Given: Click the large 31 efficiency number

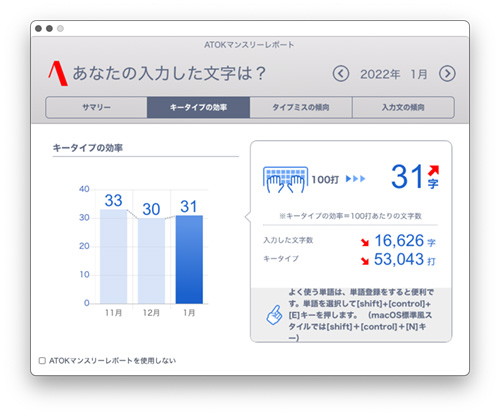Looking at the screenshot, I should [x=407, y=176].
